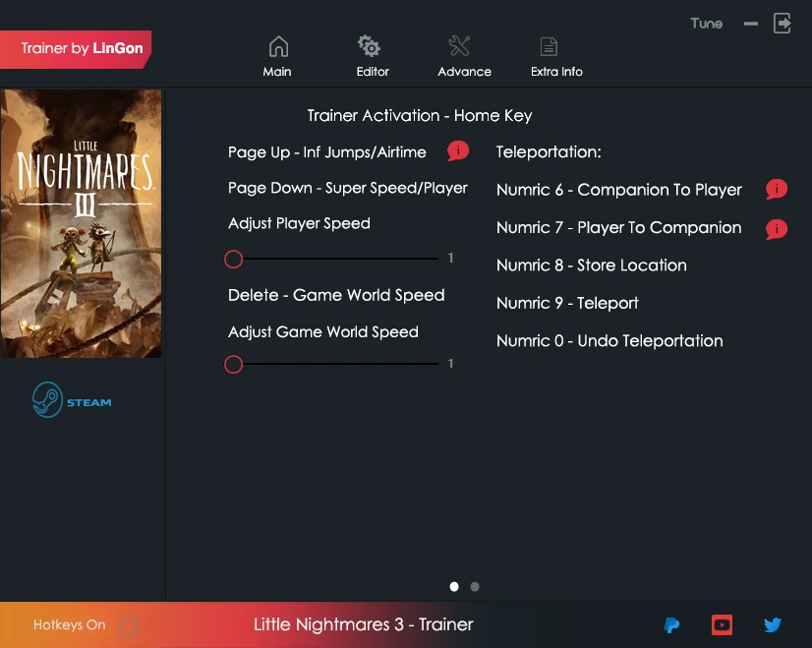This screenshot has width=812, height=648.
Task: Open the Main tab
Action: [x=277, y=56]
